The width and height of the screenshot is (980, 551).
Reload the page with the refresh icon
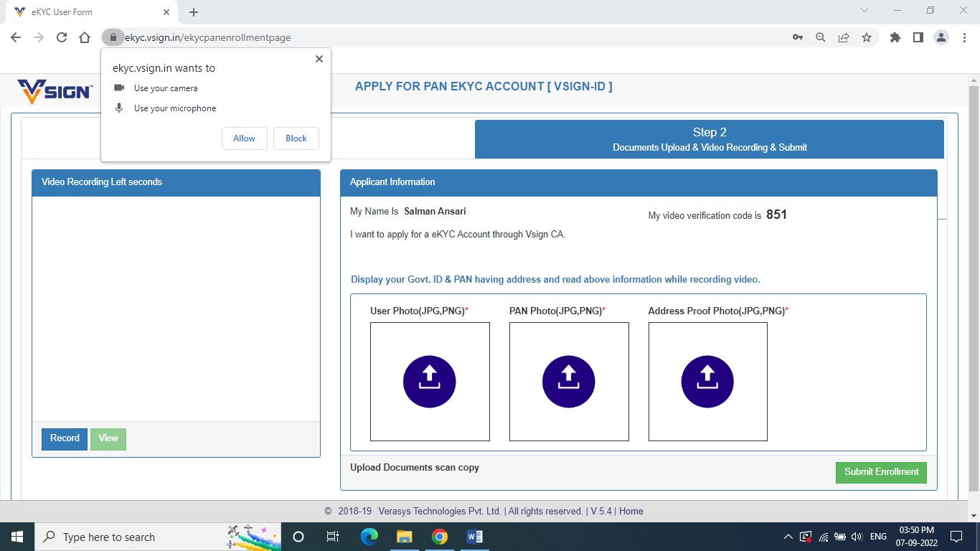pos(62,37)
